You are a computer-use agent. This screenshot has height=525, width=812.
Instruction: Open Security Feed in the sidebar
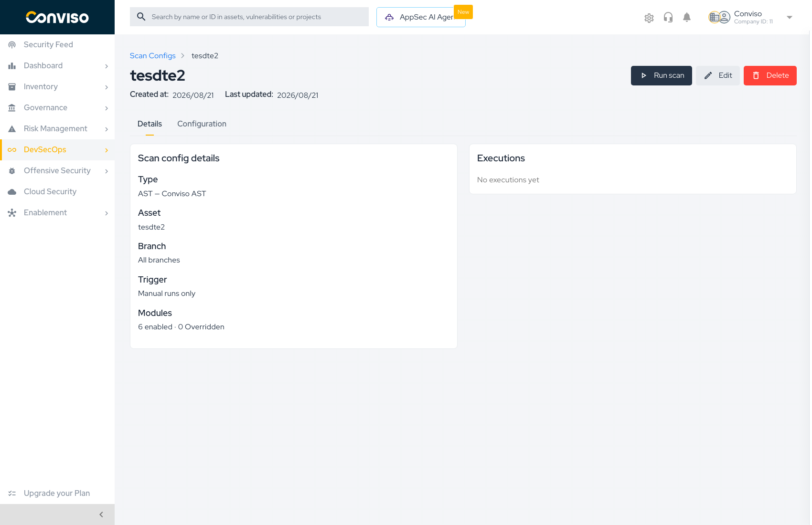click(x=57, y=44)
